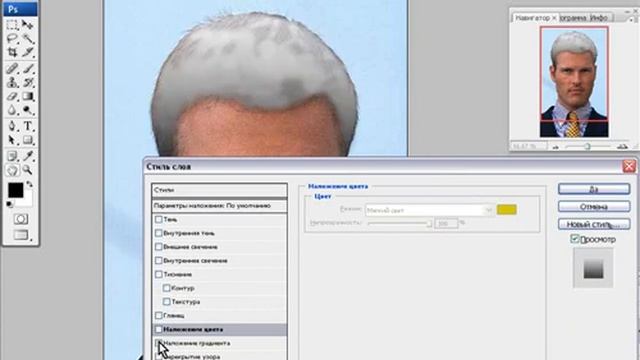The image size is (640, 360).
Task: Toggle Quick Mask mode button
Action: pos(21,219)
